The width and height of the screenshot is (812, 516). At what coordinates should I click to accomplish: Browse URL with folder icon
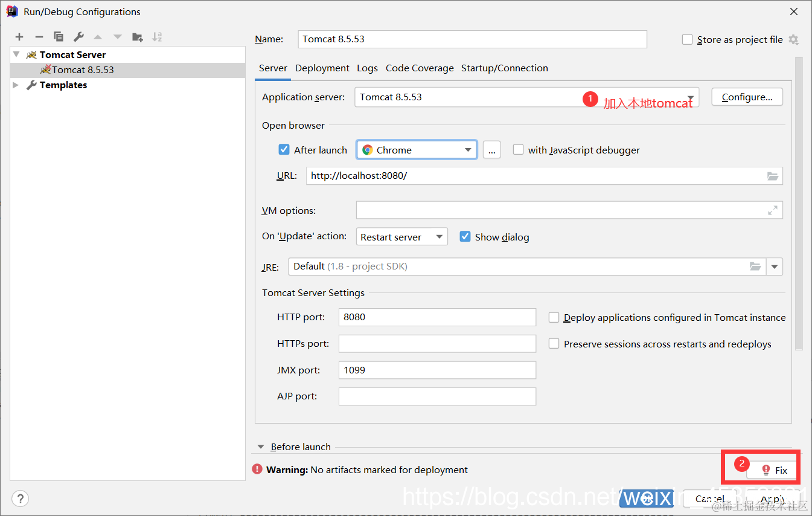click(773, 176)
